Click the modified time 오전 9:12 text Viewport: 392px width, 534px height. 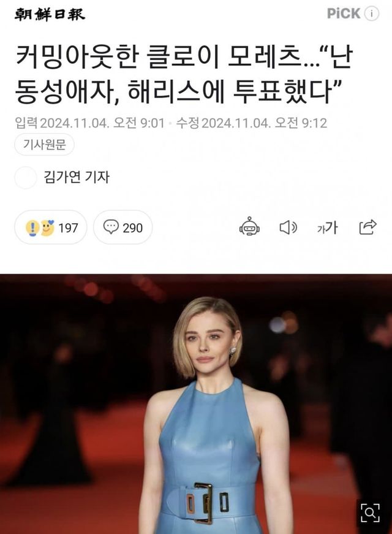click(301, 123)
